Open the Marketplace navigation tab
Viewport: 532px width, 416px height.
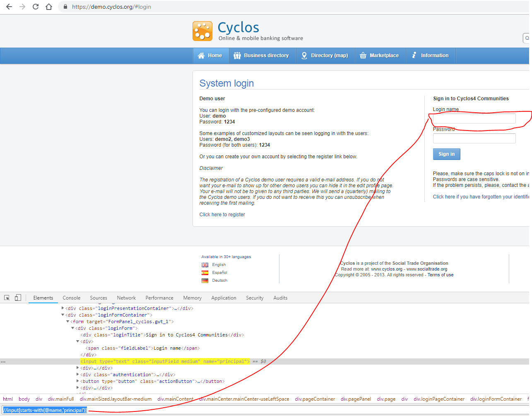(x=380, y=56)
